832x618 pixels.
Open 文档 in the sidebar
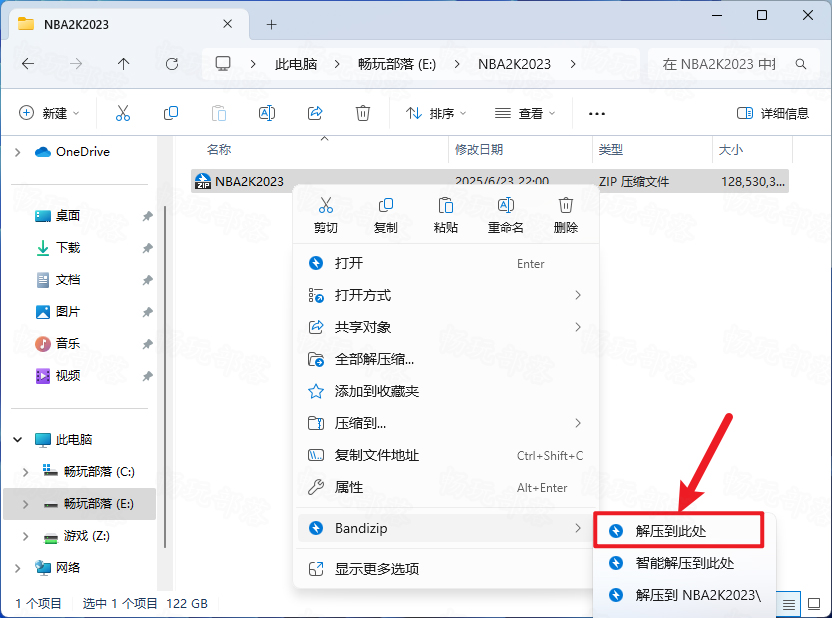68,280
